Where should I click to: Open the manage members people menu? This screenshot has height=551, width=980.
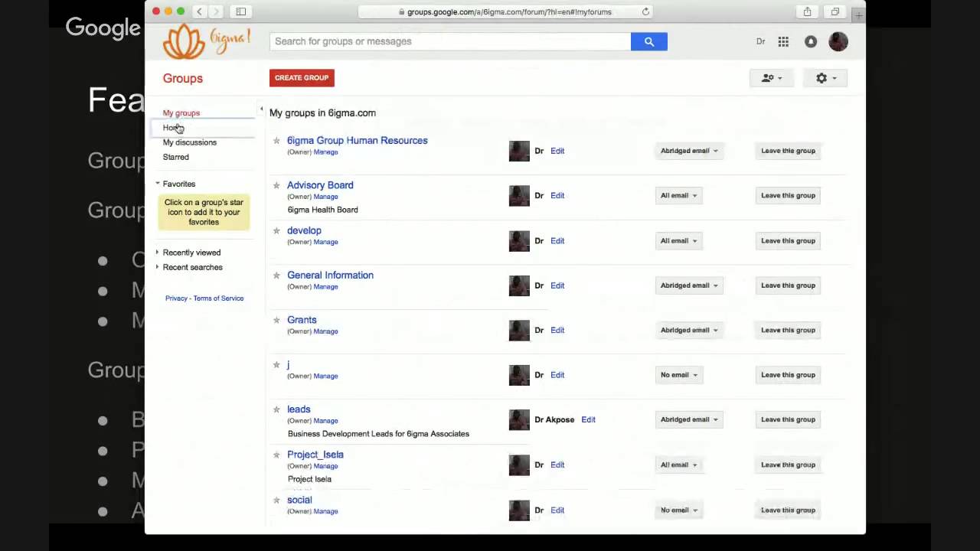point(771,78)
